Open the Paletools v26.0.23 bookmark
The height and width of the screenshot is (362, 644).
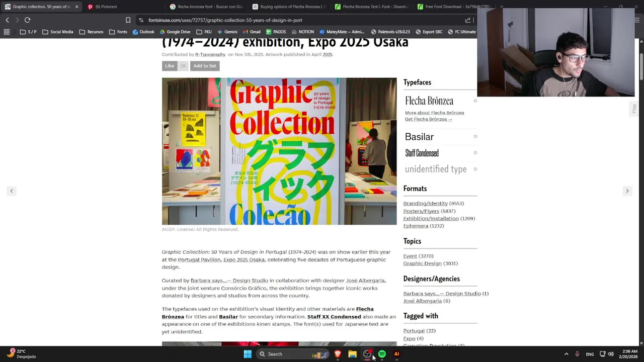click(390, 32)
